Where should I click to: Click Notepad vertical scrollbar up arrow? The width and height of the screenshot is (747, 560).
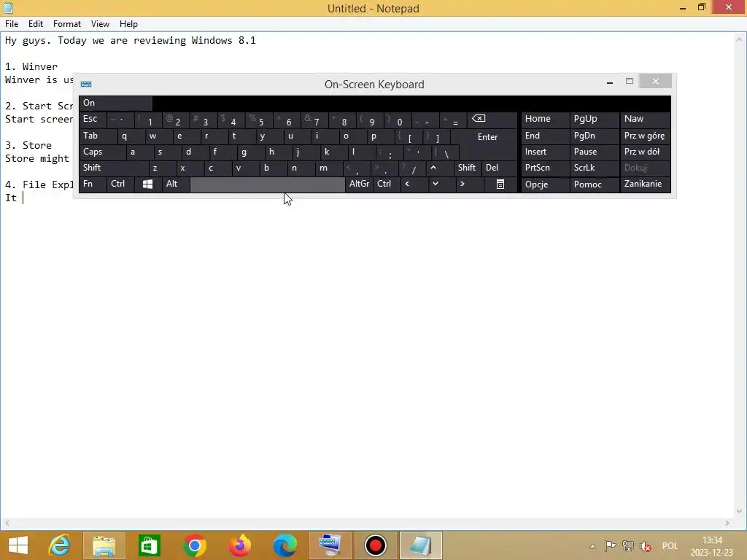740,39
